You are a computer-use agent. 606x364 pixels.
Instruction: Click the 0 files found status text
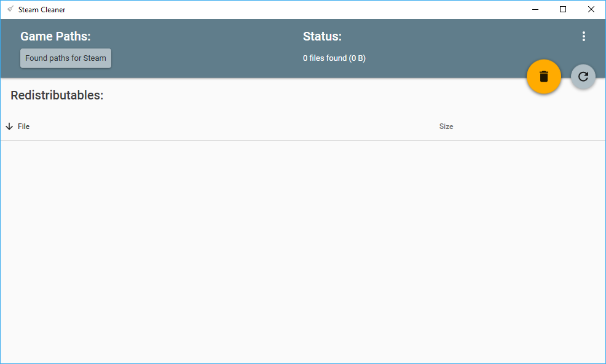[x=334, y=58]
